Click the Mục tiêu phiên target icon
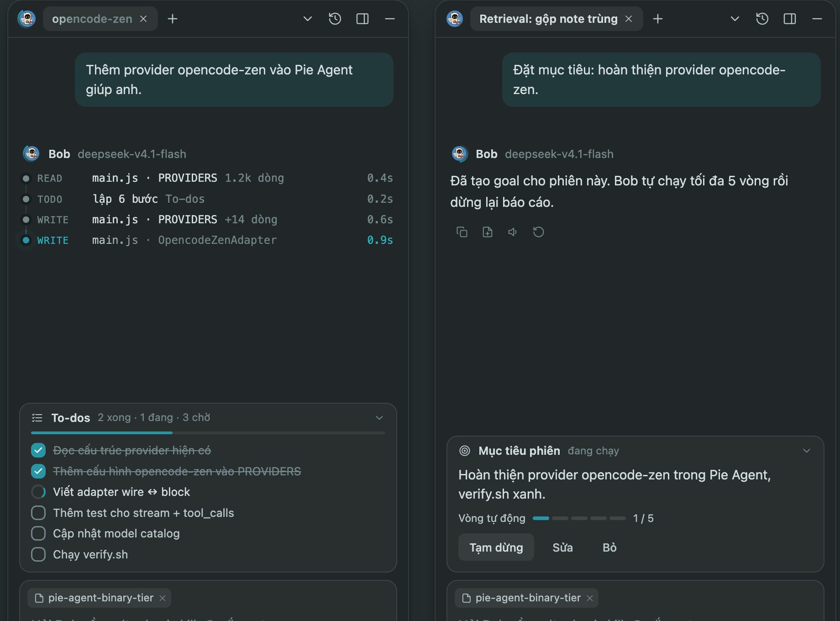 464,451
